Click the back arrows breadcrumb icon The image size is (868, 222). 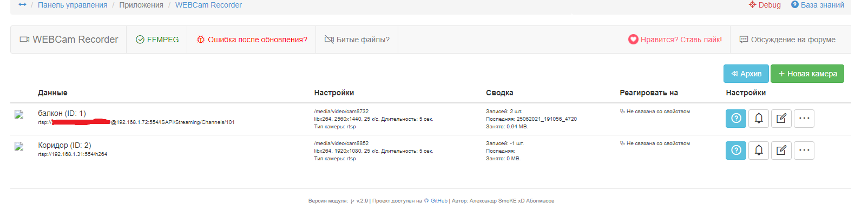pyautogui.click(x=22, y=5)
